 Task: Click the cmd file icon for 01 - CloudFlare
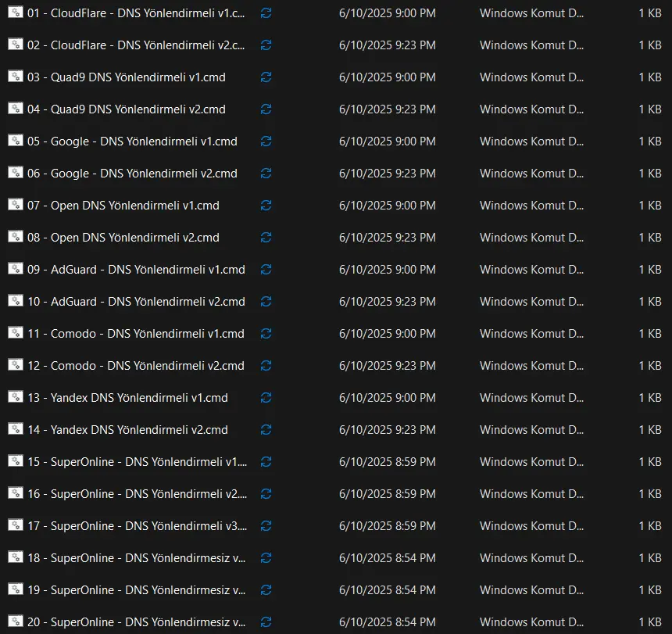click(16, 12)
